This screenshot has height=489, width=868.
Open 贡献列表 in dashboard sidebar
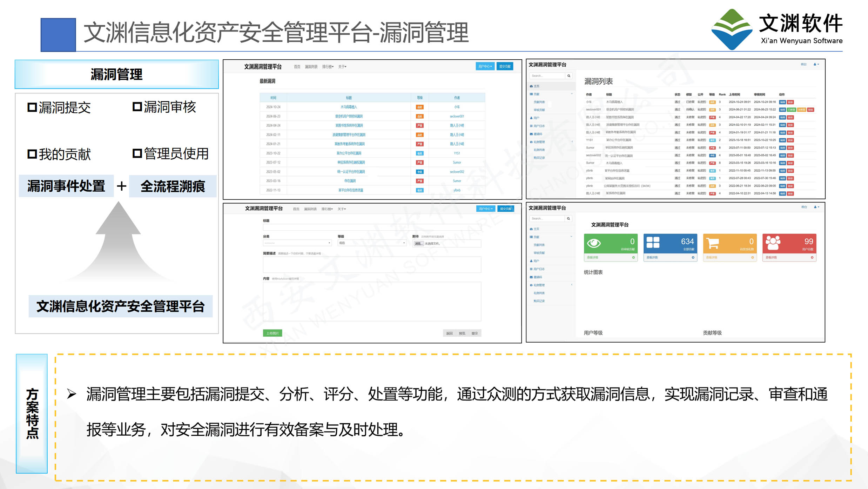click(539, 245)
